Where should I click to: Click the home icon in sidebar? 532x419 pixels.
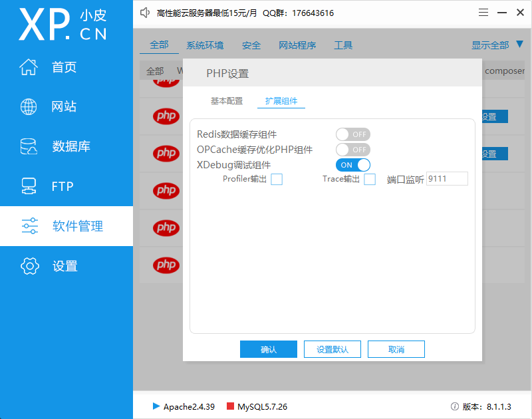[29, 67]
